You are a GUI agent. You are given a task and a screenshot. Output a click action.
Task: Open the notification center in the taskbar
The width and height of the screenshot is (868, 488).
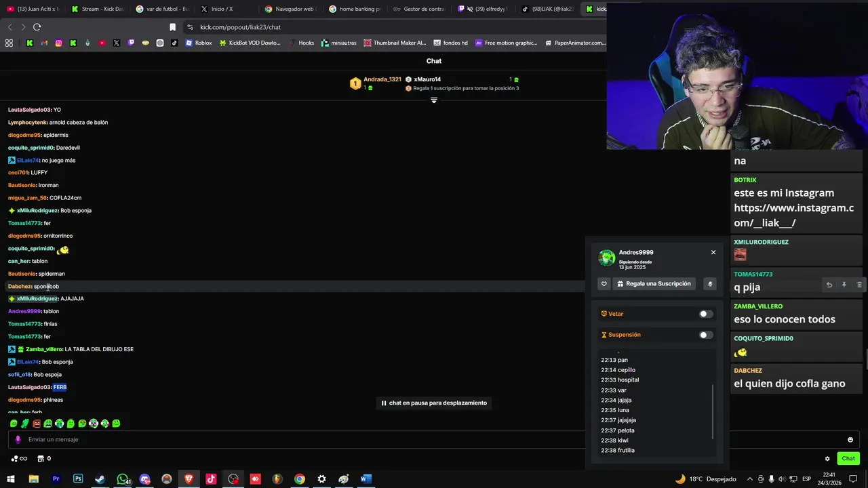853,479
